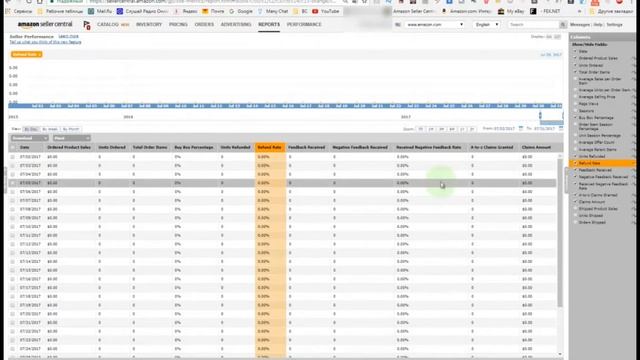
Task: Open the YouTube bookmark
Action: 326,11
